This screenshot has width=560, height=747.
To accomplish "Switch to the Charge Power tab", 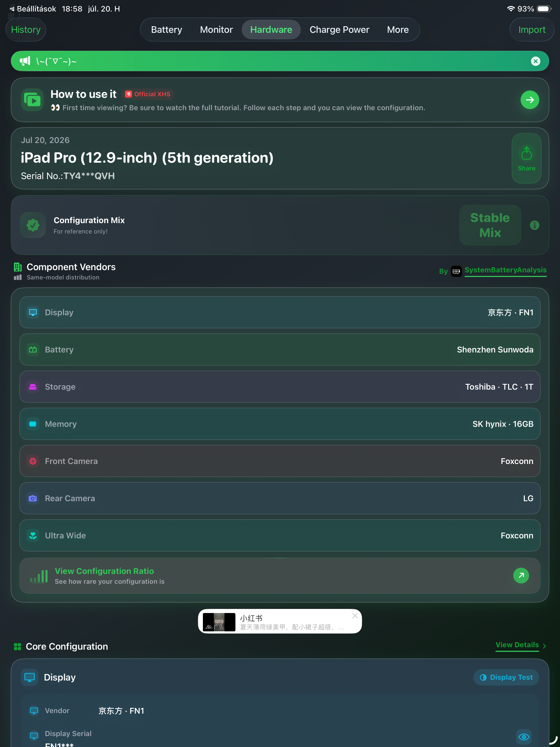I will click(x=339, y=30).
